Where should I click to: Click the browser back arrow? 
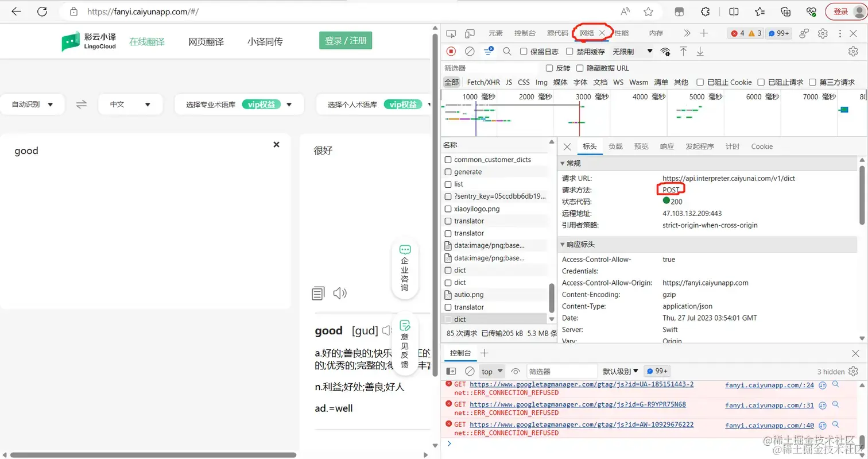(x=16, y=11)
